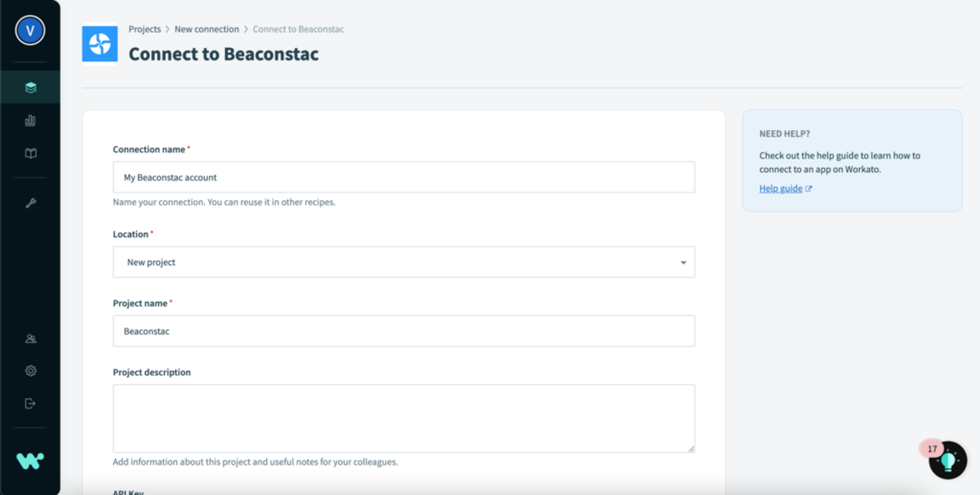Open the New project selector
Image resolution: width=980 pixels, height=495 pixels.
point(403,262)
